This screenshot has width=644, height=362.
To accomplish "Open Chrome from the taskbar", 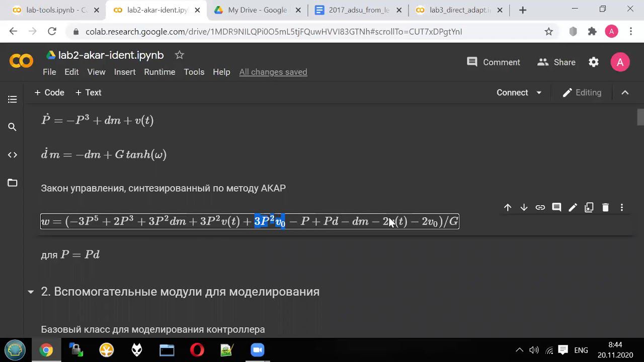I will (46, 350).
